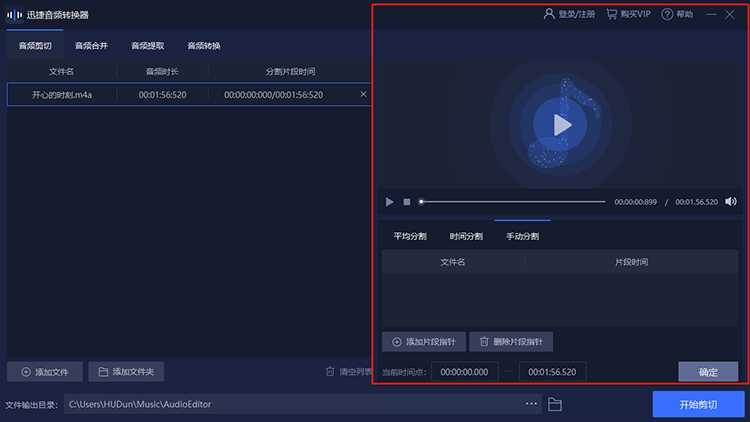
Task: Mute audio with the speaker volume icon
Action: coord(731,201)
